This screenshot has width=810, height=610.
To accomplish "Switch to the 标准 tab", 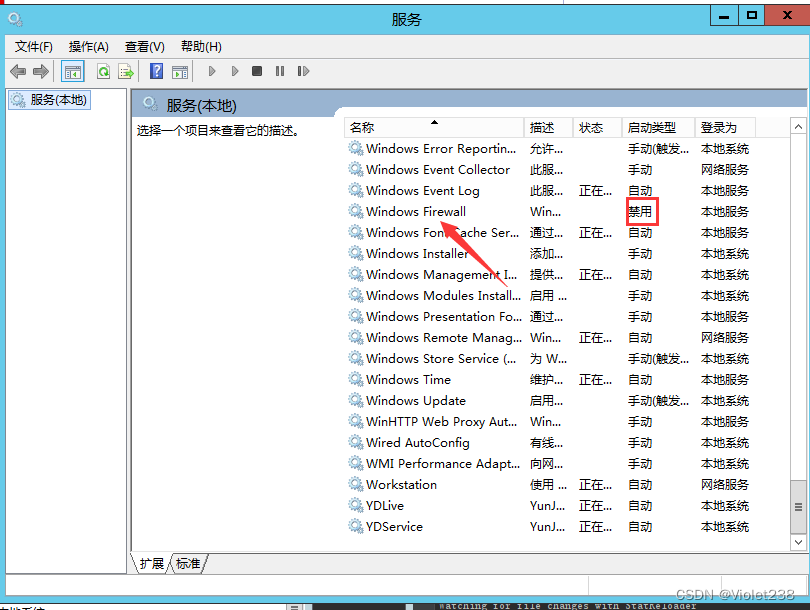I will (188, 564).
